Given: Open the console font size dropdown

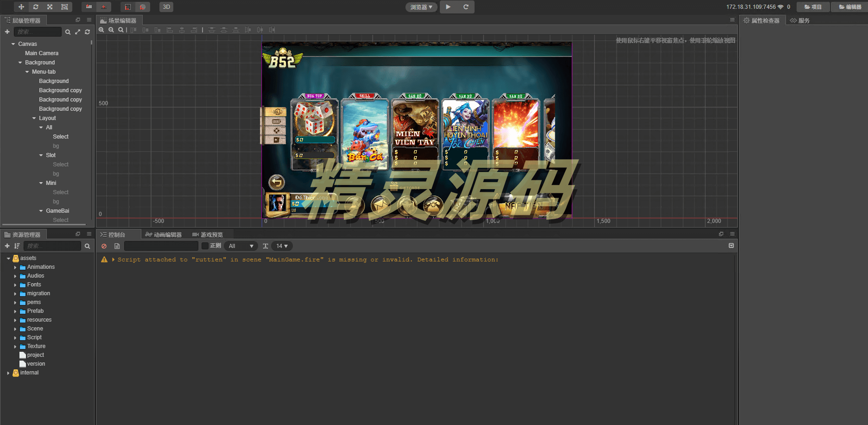Looking at the screenshot, I should [282, 246].
